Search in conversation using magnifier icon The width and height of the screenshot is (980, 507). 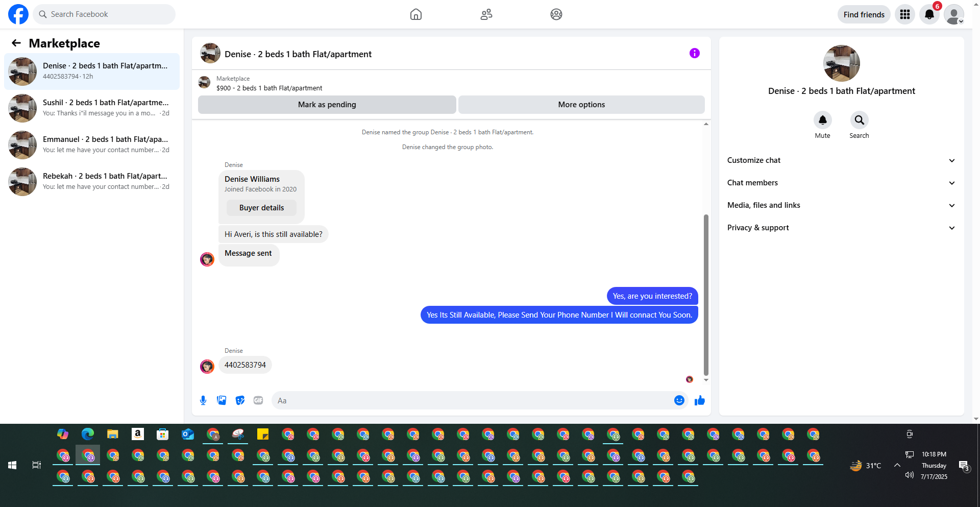tap(860, 120)
